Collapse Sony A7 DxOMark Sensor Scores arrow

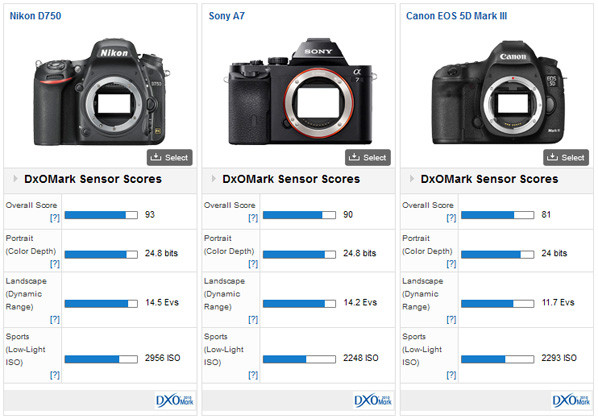214,178
